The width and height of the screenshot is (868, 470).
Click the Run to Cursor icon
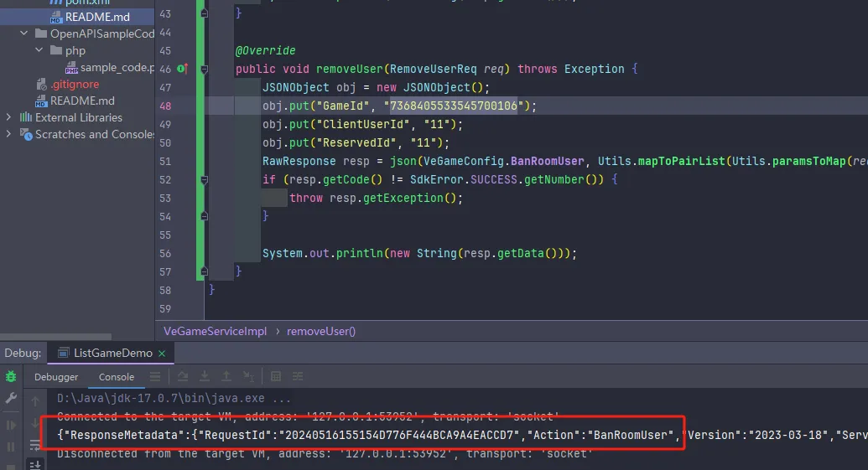tap(248, 376)
